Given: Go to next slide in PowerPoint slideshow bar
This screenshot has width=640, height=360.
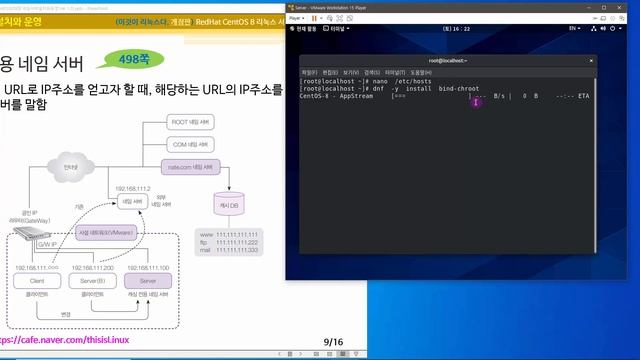Looking at the screenshot, I should point(300,354).
